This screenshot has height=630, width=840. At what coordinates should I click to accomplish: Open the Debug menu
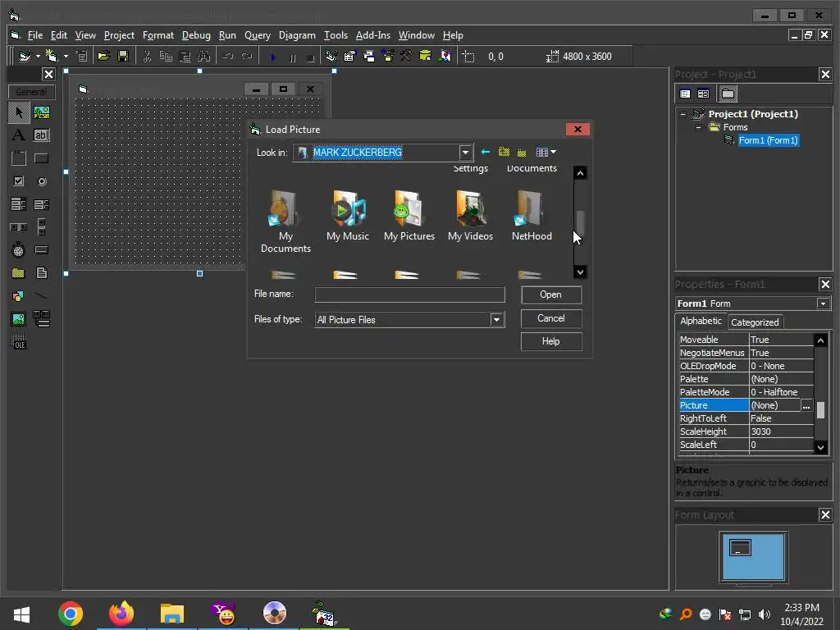tap(196, 35)
